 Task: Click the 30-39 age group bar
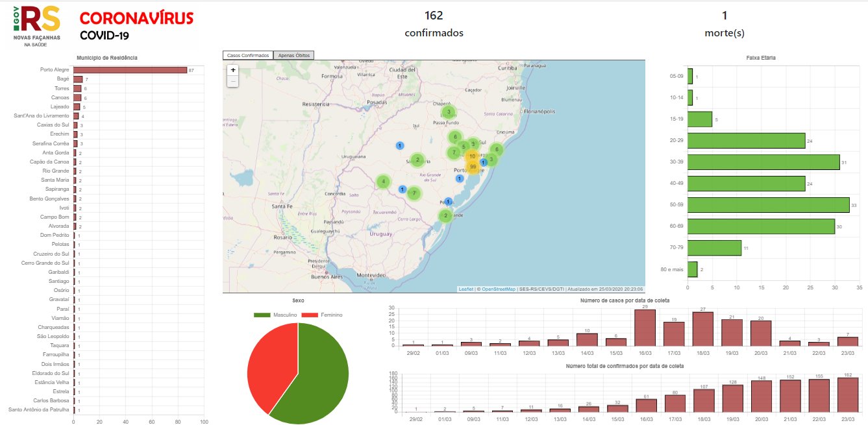pyautogui.click(x=763, y=162)
